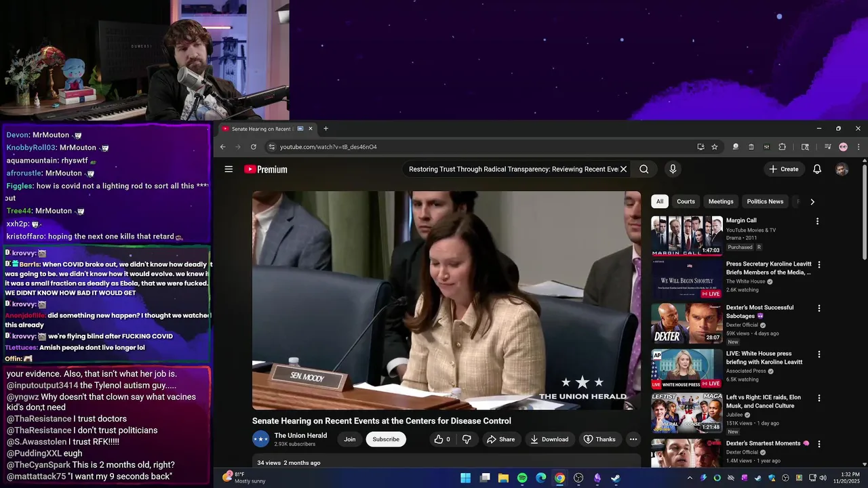Open AP White House press briefing thumbnail
868x488 pixels.
point(687,369)
